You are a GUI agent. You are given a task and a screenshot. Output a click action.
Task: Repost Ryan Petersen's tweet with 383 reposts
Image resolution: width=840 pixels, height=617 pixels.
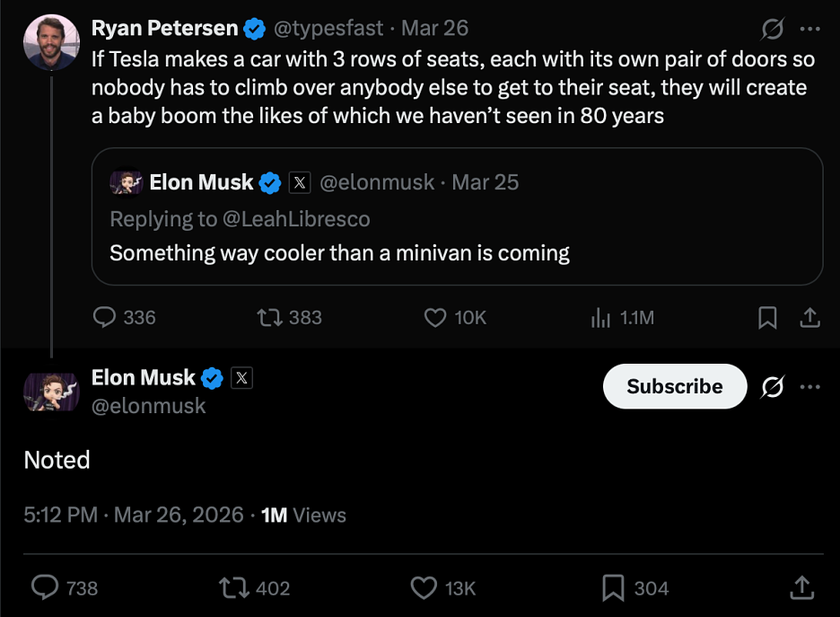[268, 317]
